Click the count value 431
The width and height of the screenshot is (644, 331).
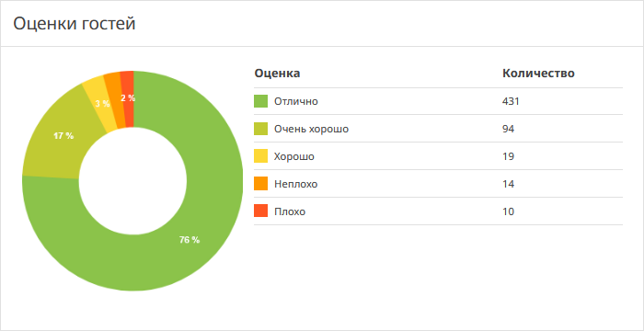point(511,101)
